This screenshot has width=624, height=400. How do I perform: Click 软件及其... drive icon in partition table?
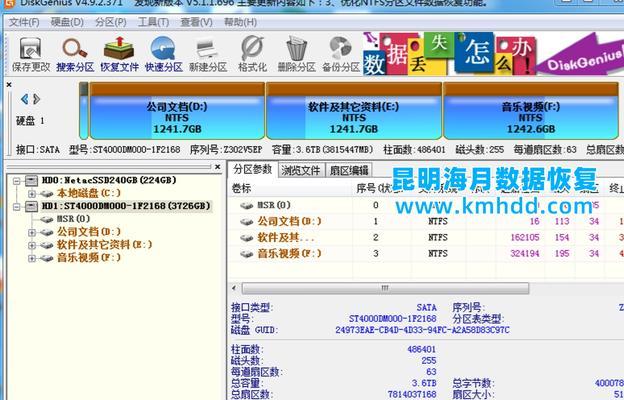tap(247, 238)
